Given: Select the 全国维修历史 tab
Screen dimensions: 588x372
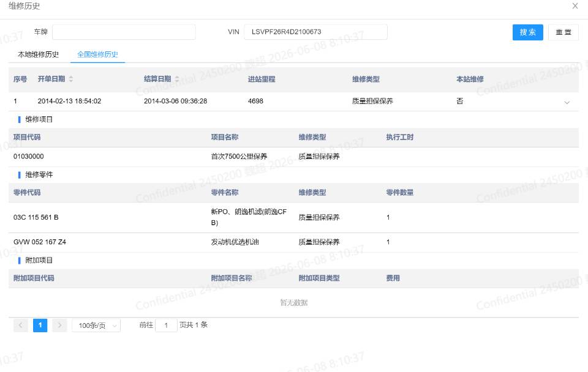Looking at the screenshot, I should [x=97, y=54].
